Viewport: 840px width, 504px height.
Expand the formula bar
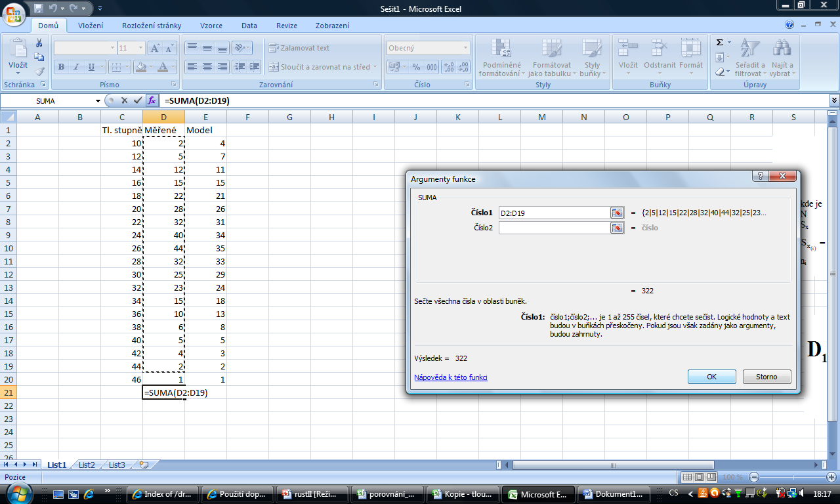pyautogui.click(x=835, y=100)
